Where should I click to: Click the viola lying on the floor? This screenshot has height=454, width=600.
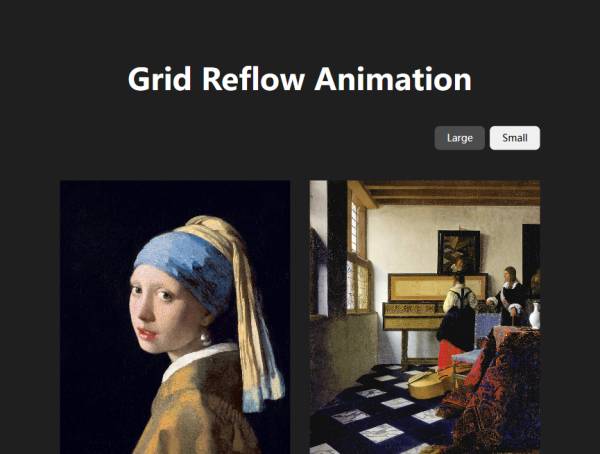[430, 383]
